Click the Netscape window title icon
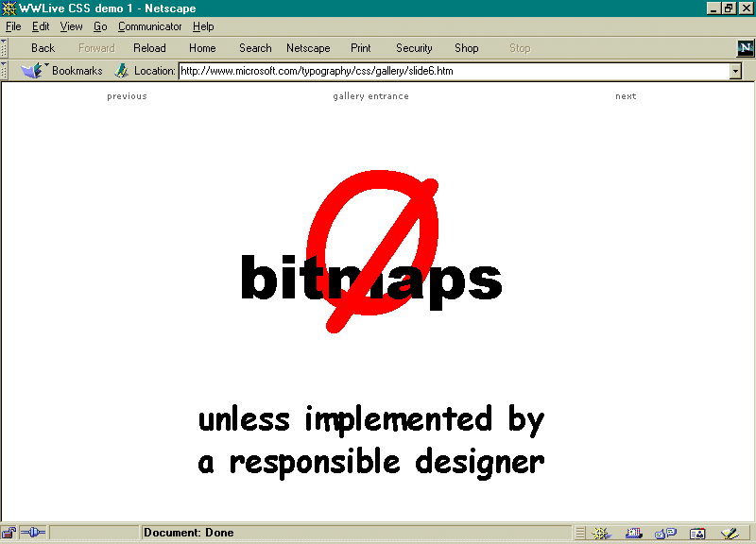Viewport: 756px width, 544px height. [9, 8]
